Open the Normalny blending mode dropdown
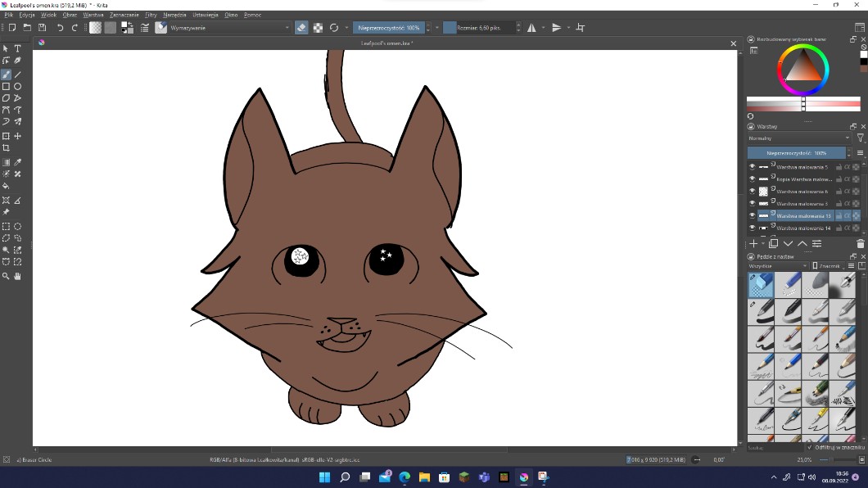The image size is (868, 488). click(798, 138)
